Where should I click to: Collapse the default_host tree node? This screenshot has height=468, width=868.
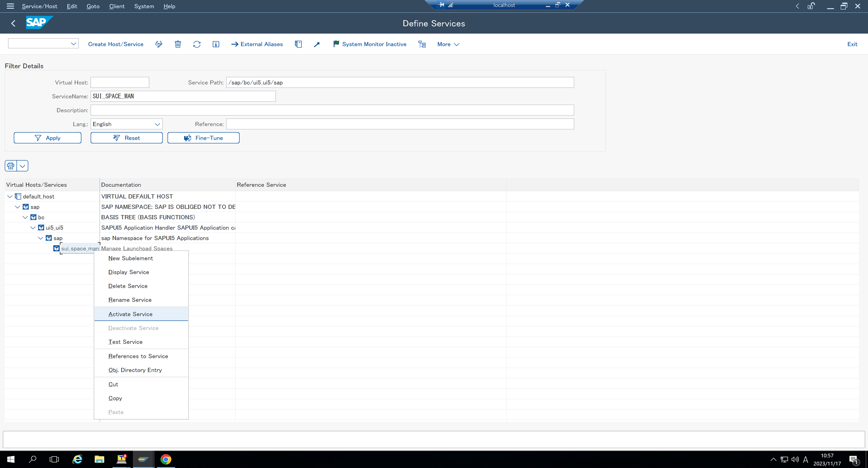click(9, 196)
